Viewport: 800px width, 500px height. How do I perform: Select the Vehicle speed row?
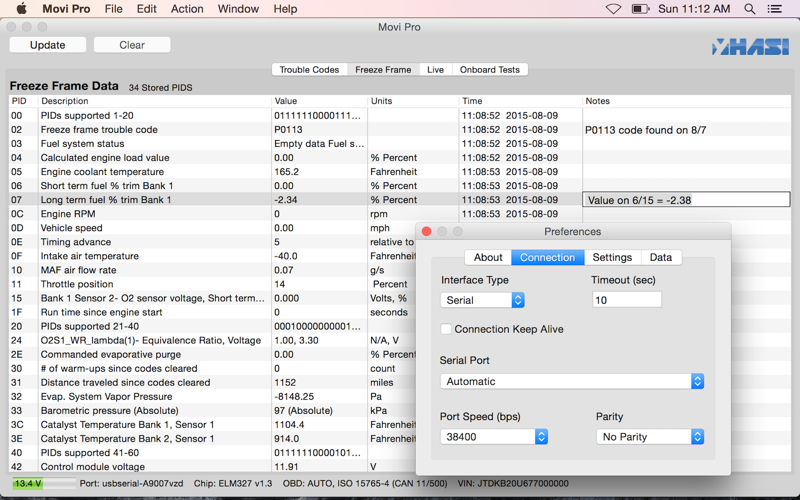pyautogui.click(x=212, y=228)
